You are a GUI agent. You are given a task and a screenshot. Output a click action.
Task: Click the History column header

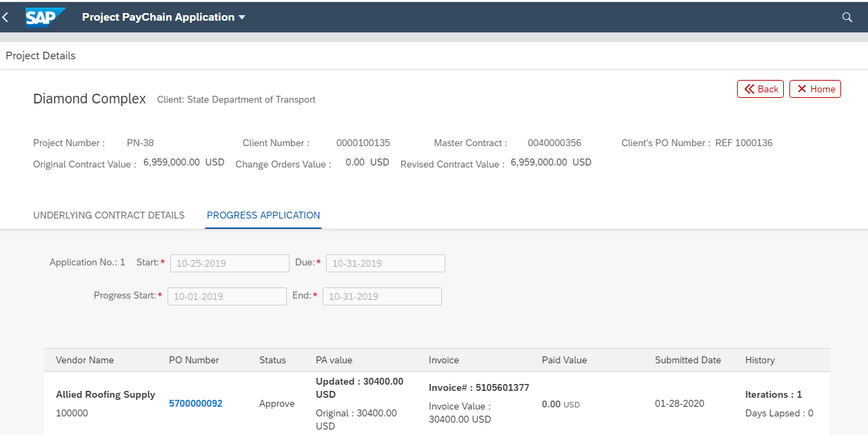(x=760, y=360)
